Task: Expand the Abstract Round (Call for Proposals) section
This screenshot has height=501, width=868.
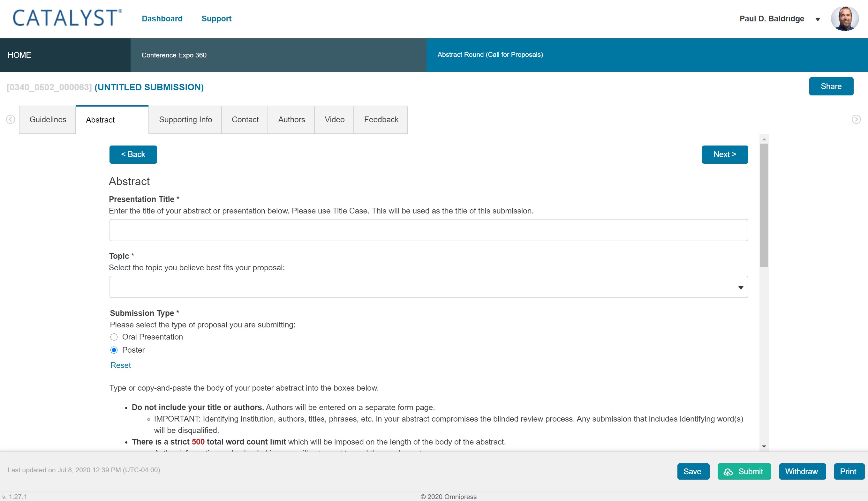Action: pos(490,54)
